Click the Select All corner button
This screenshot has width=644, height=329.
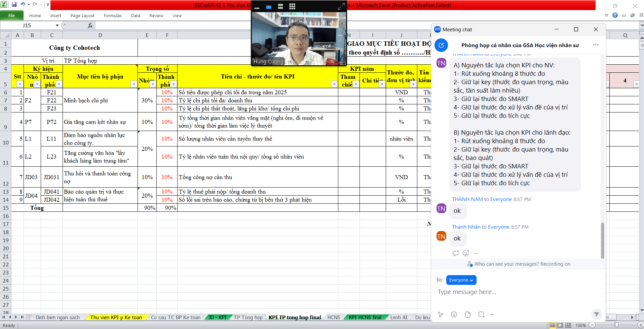(x=6, y=35)
